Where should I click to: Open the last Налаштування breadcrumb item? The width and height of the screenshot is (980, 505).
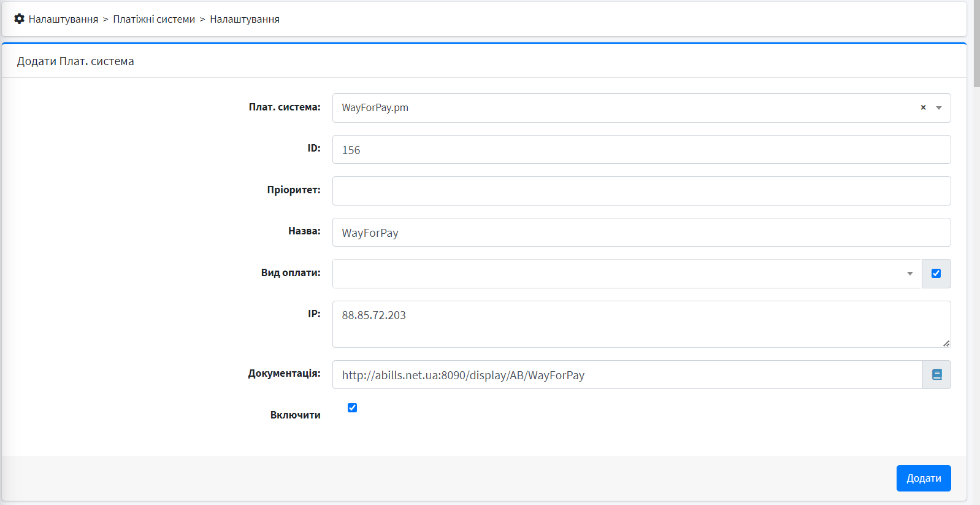coord(245,19)
